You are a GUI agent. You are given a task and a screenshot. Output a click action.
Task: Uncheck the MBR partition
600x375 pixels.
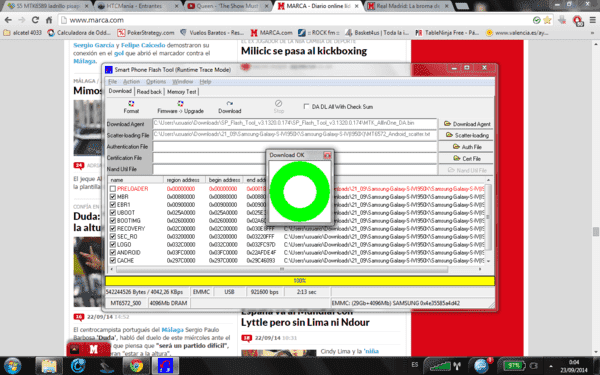tap(112, 197)
